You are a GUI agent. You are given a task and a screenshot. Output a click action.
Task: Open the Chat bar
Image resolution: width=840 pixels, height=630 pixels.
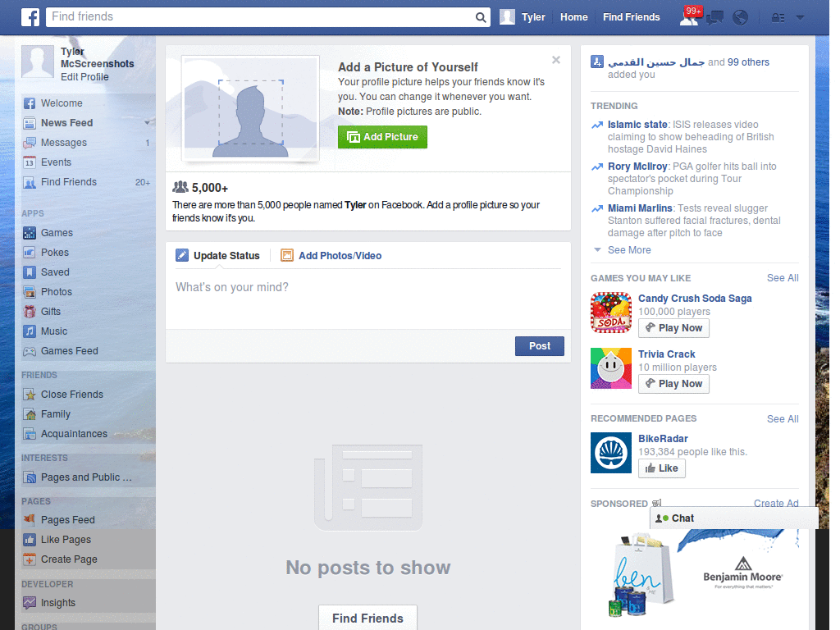[733, 518]
